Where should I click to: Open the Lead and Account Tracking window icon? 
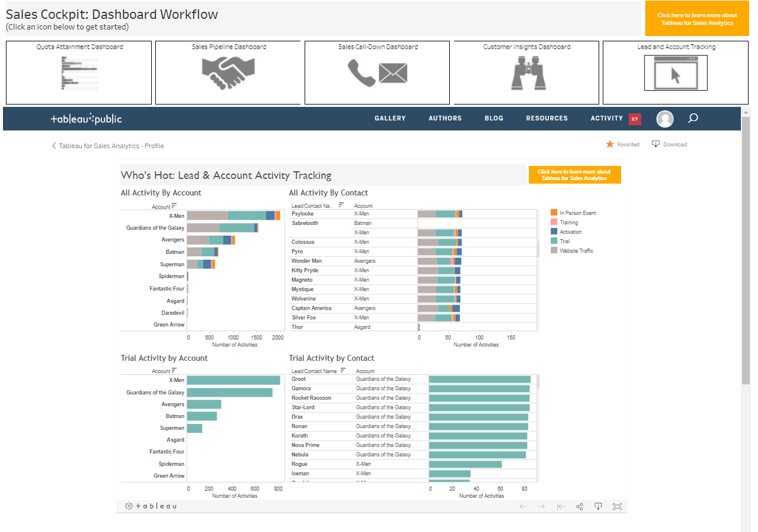point(675,73)
